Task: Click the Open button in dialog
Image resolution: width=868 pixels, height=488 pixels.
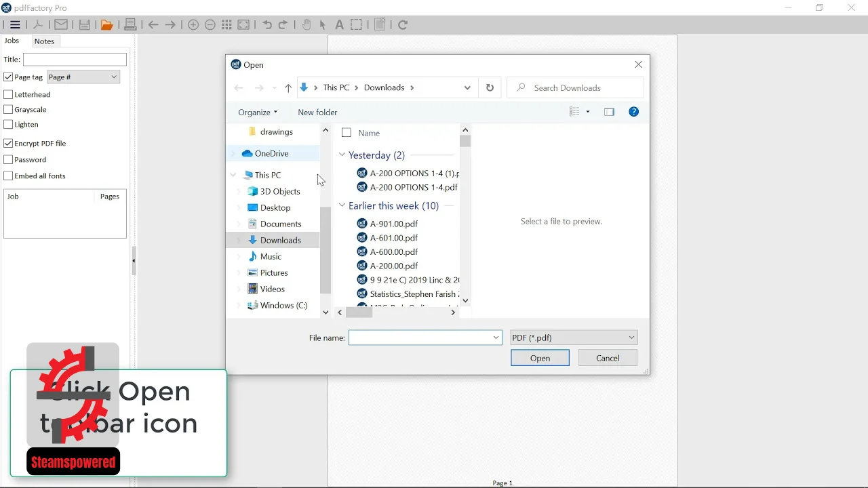Action: click(x=540, y=358)
